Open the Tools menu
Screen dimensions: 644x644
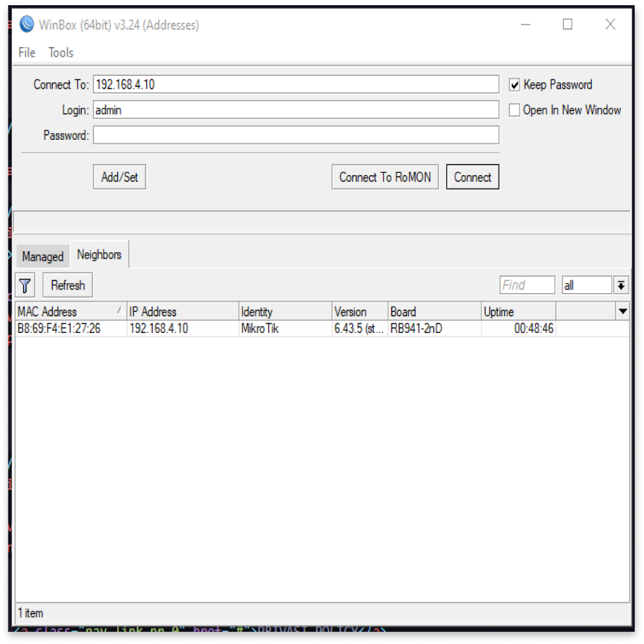pos(61,53)
